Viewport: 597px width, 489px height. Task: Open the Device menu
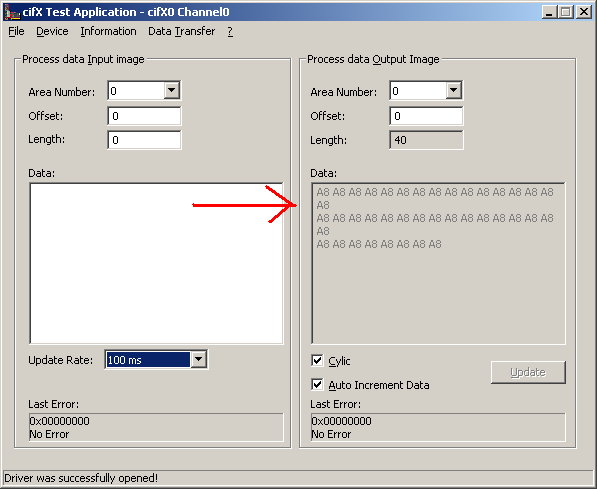(x=52, y=31)
